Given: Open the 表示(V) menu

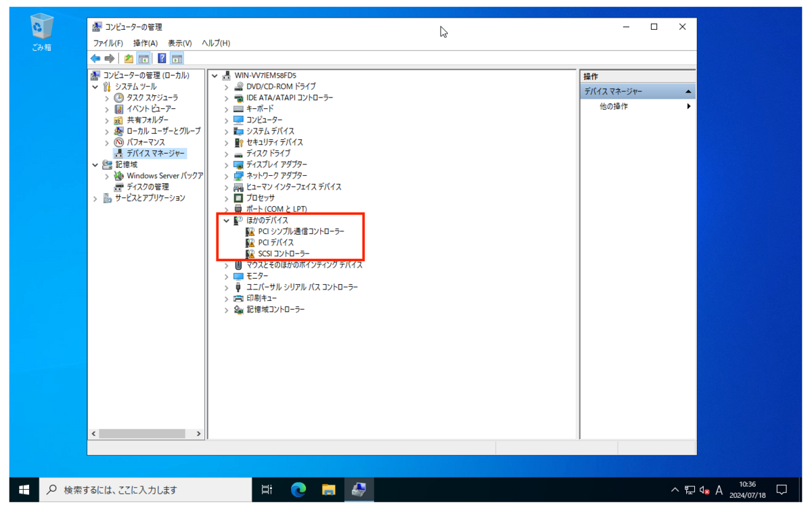Looking at the screenshot, I should coord(180,43).
